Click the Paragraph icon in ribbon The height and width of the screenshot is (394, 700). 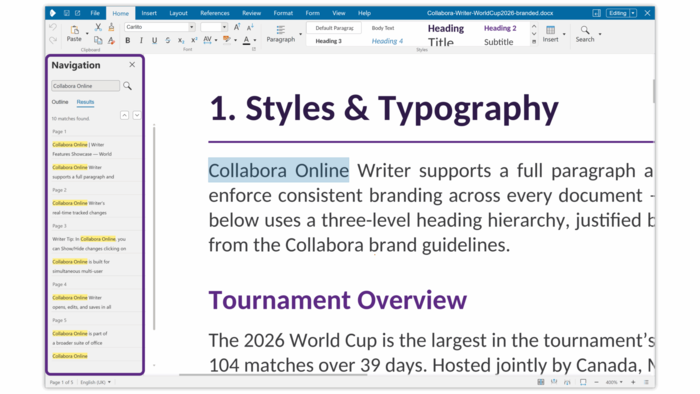281,30
